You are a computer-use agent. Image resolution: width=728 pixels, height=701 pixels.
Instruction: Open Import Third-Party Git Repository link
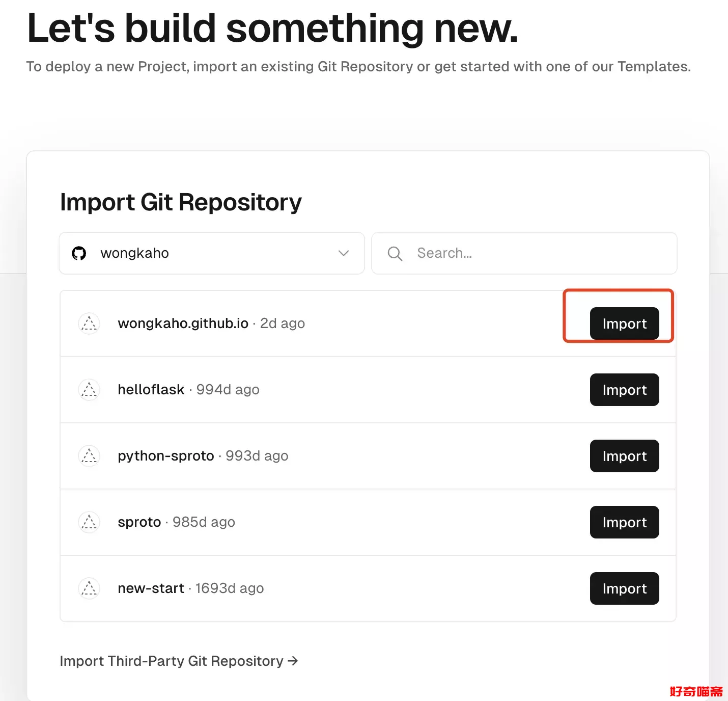pyautogui.click(x=172, y=661)
